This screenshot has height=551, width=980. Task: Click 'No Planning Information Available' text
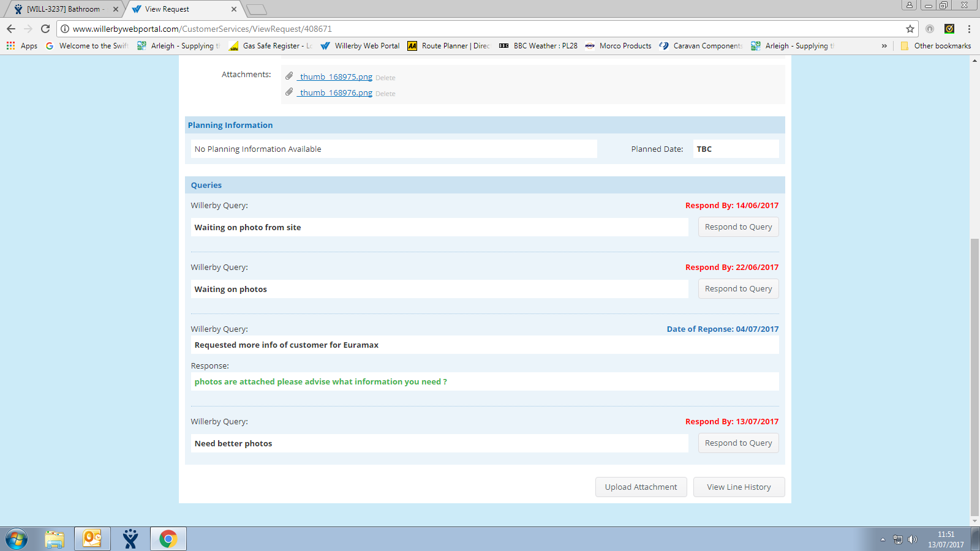[x=258, y=149]
